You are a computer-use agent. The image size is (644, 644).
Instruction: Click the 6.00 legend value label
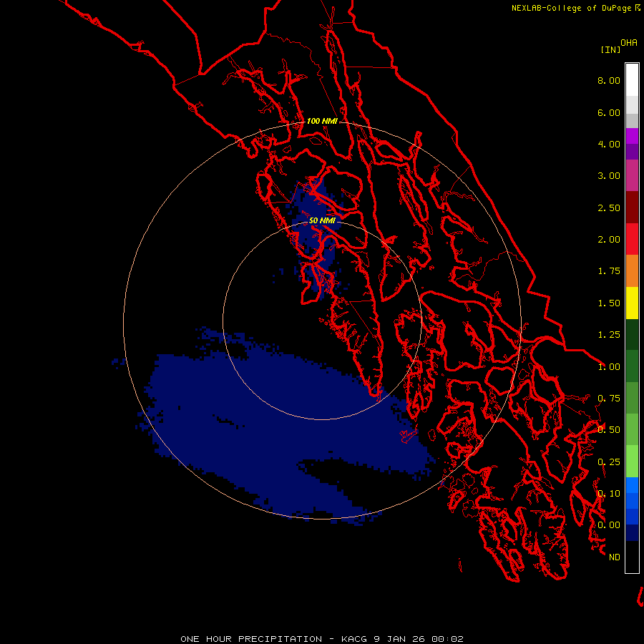pyautogui.click(x=609, y=112)
